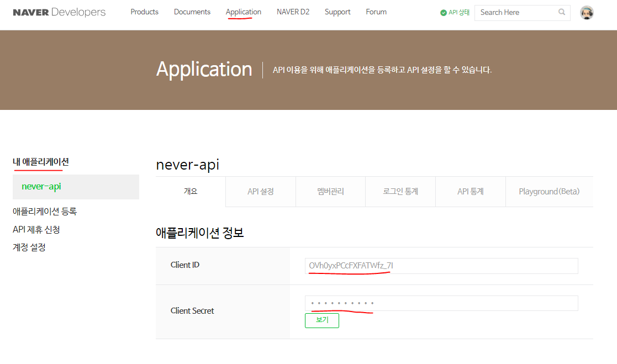617x364 pixels.
Task: Reveal the Client Secret with 보기 button
Action: click(322, 320)
